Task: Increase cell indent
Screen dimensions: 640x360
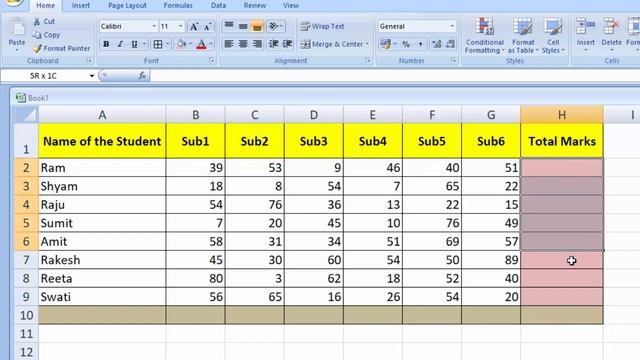Action: [x=288, y=44]
